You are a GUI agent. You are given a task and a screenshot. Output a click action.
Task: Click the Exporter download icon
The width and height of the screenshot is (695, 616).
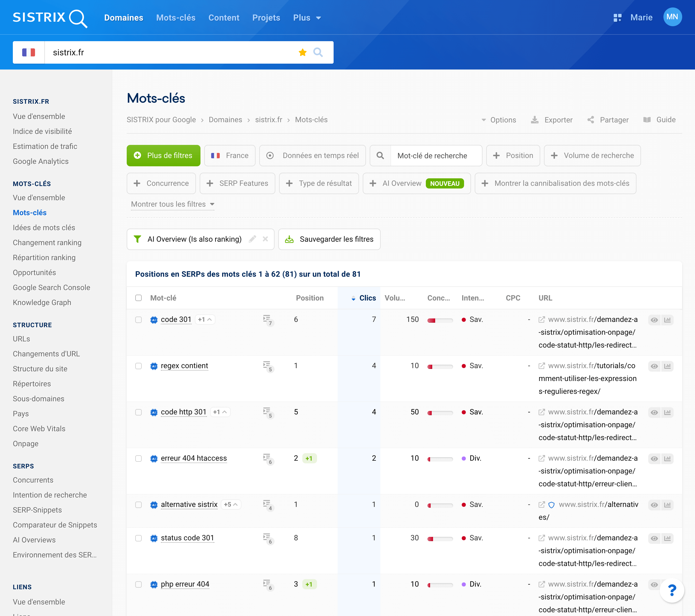[x=535, y=120]
